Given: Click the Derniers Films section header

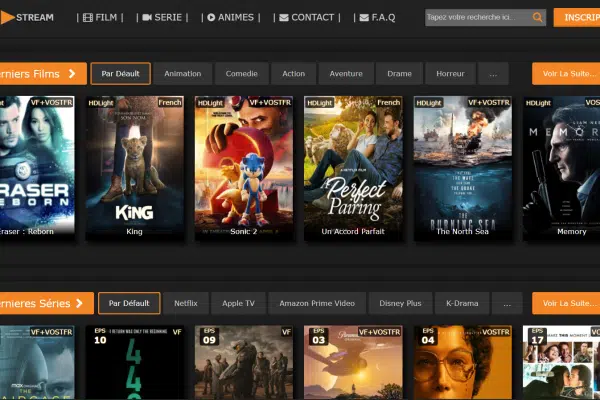Looking at the screenshot, I should coord(43,73).
